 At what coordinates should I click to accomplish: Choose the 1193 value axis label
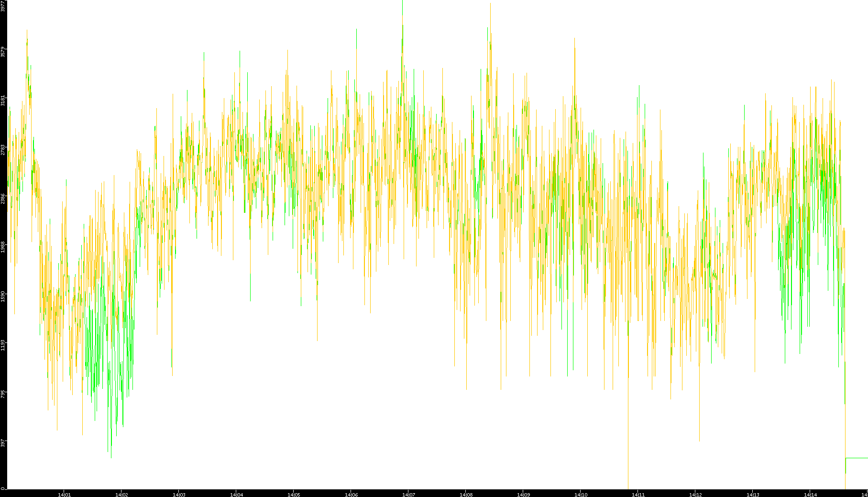[3, 344]
